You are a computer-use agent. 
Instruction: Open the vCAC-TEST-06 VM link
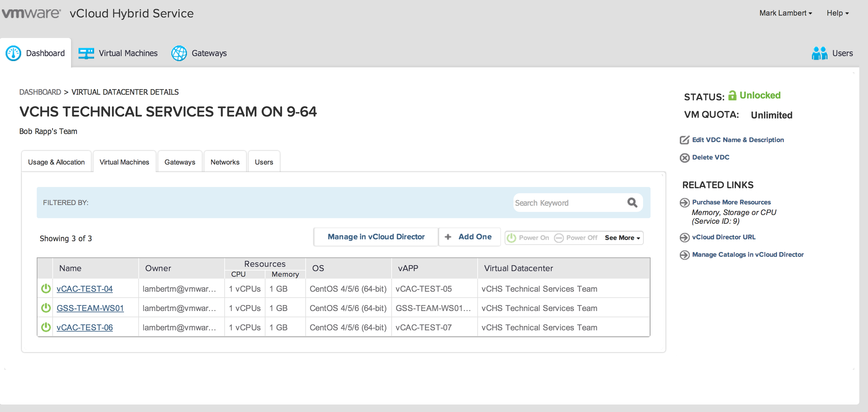(84, 327)
